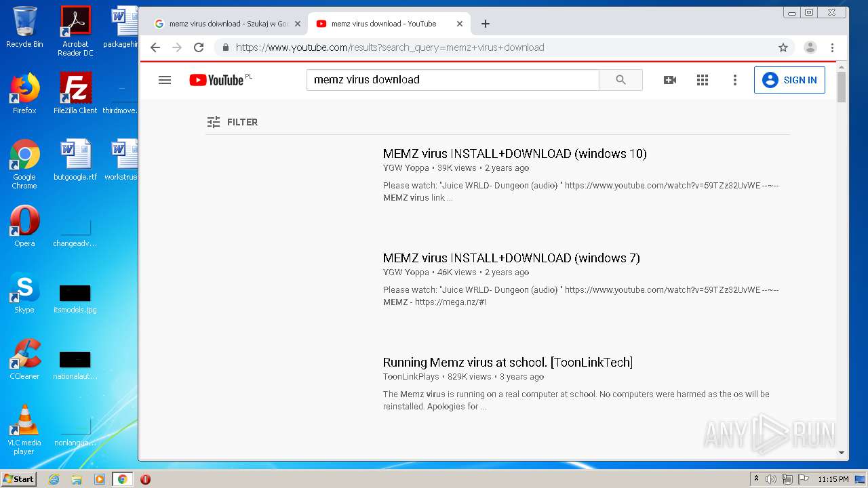
Task: Open Recycle Bin on desktop
Action: (24, 27)
